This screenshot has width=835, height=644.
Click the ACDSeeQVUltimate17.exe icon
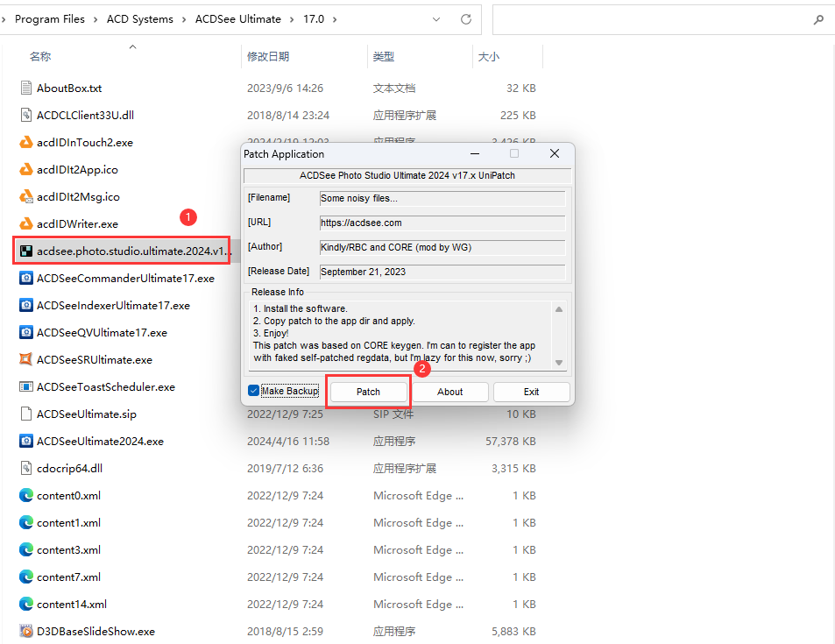pos(26,332)
